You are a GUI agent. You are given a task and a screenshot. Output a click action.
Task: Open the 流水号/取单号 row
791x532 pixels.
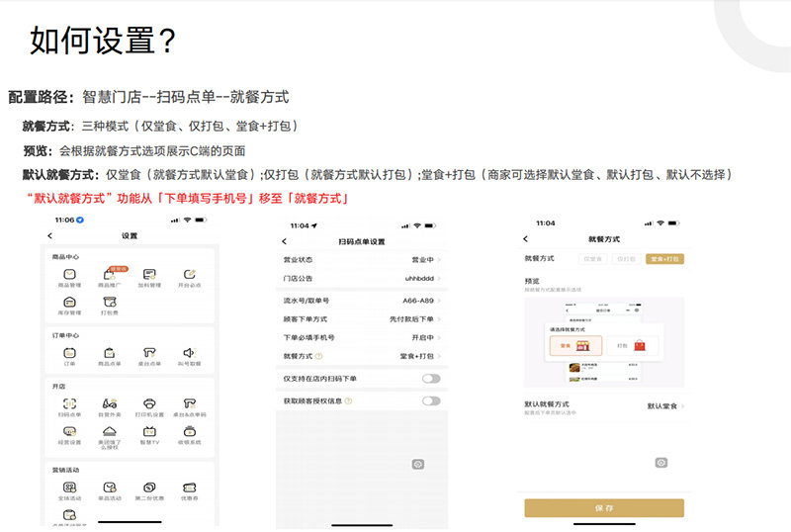pos(362,301)
